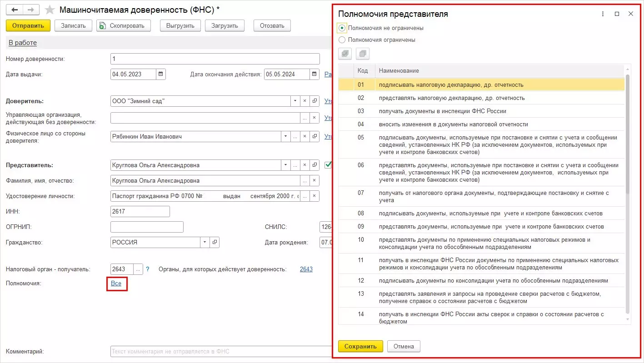Clear the Физическое лицо со стороны доверителя field

tap(305, 136)
